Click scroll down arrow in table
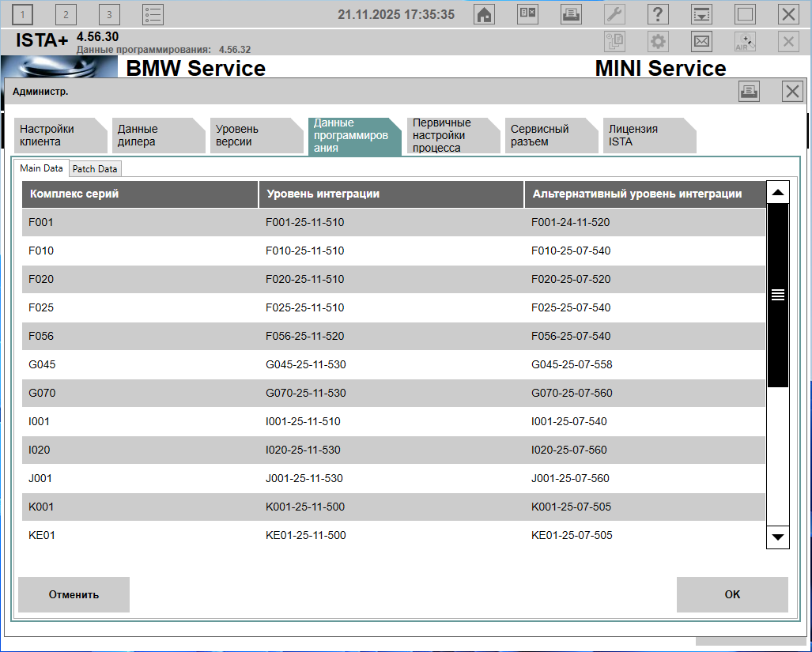Image resolution: width=812 pixels, height=652 pixels. 778,537
